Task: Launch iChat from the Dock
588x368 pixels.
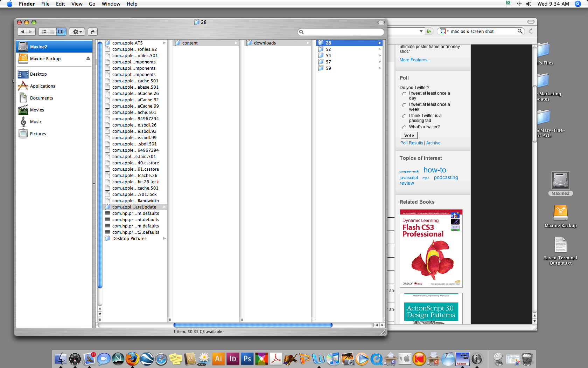Action: pyautogui.click(x=104, y=359)
